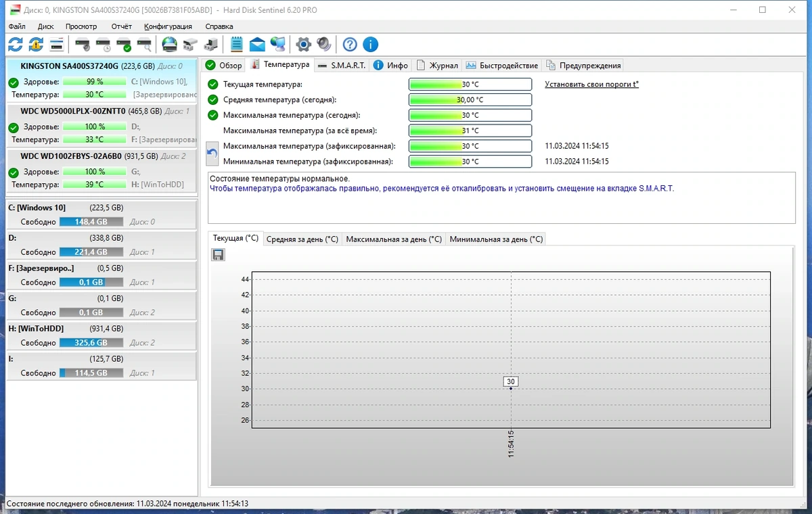Viewport: 812px width, 514px height.
Task: Open the Конфигурация menu
Action: (168, 26)
